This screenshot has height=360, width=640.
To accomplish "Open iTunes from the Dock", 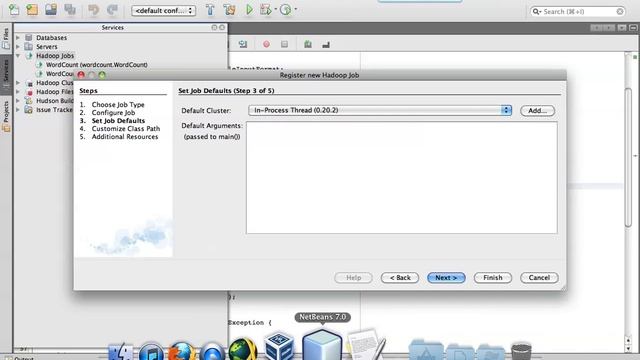I will [x=151, y=352].
